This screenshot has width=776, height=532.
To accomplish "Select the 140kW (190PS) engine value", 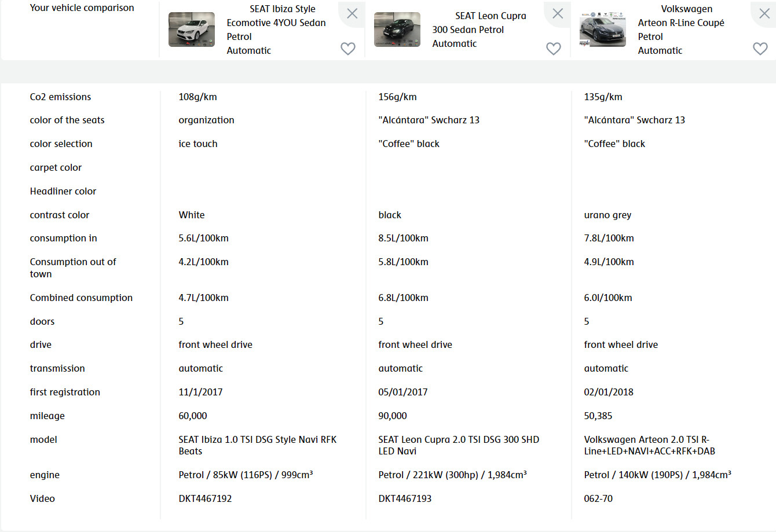I will coord(658,475).
